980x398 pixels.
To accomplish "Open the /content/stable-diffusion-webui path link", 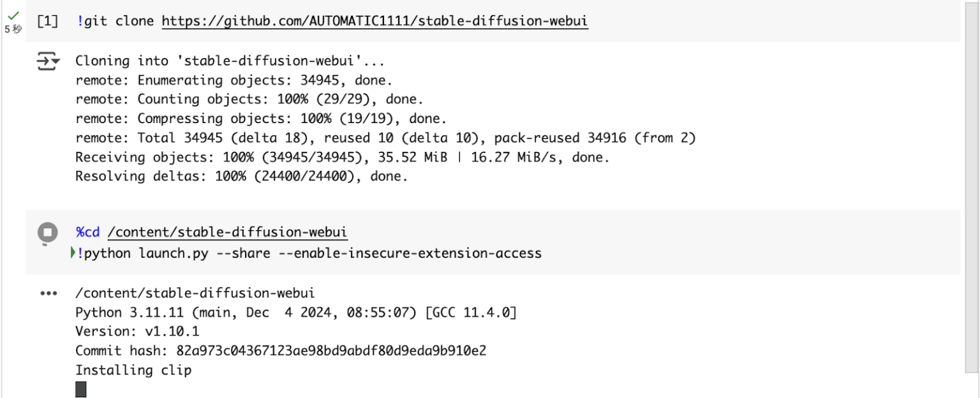I will click(x=227, y=232).
